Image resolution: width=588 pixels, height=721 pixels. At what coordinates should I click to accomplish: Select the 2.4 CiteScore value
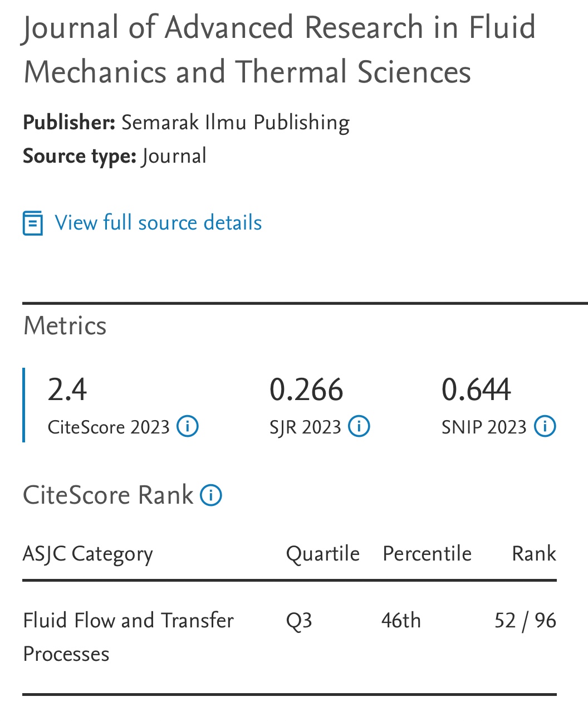click(67, 389)
